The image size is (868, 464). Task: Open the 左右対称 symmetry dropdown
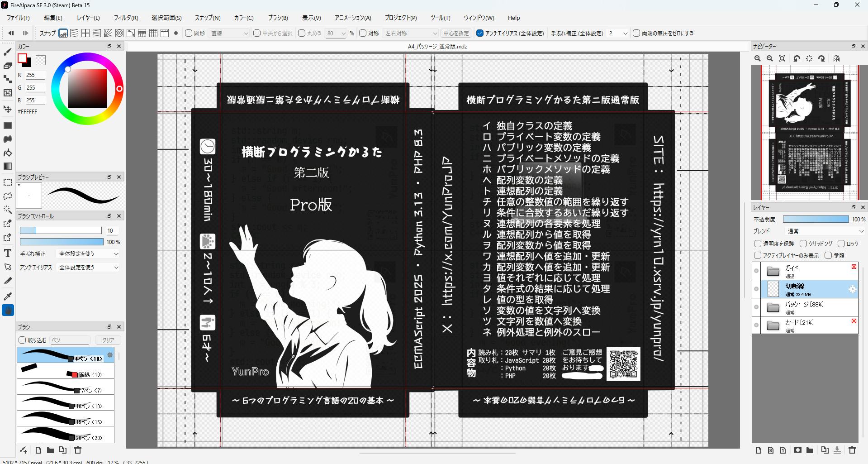[x=410, y=33]
